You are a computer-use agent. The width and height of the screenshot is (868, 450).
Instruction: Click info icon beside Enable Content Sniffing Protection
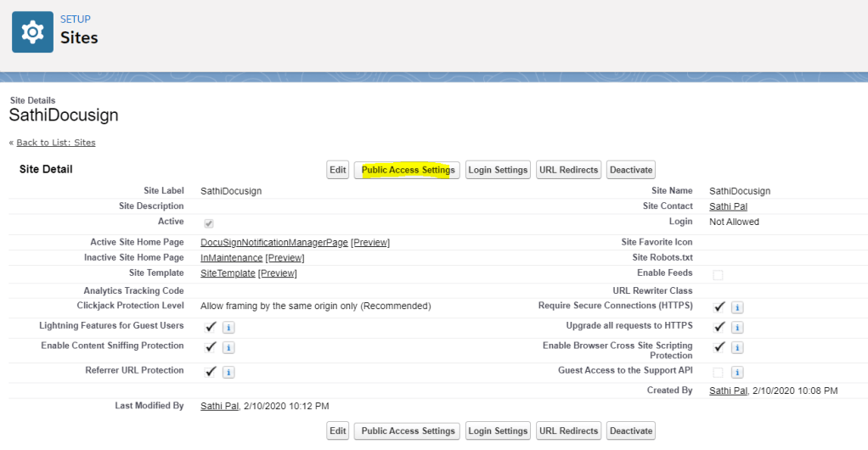228,347
